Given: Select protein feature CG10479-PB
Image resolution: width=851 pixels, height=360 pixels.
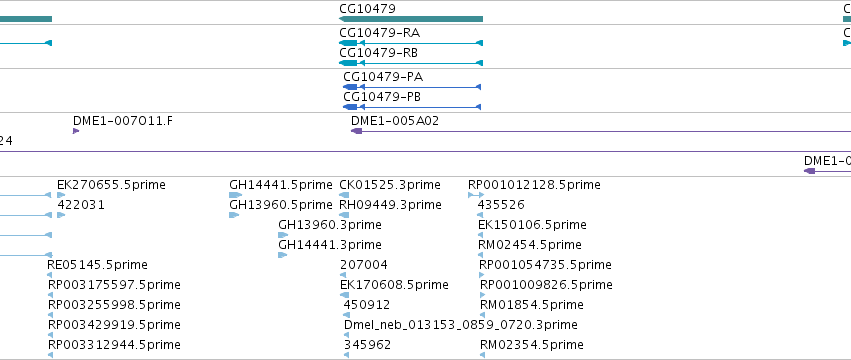Looking at the screenshot, I should pyautogui.click(x=382, y=97).
